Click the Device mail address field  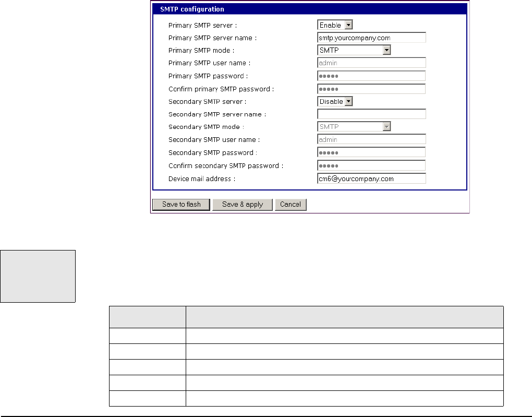point(371,178)
